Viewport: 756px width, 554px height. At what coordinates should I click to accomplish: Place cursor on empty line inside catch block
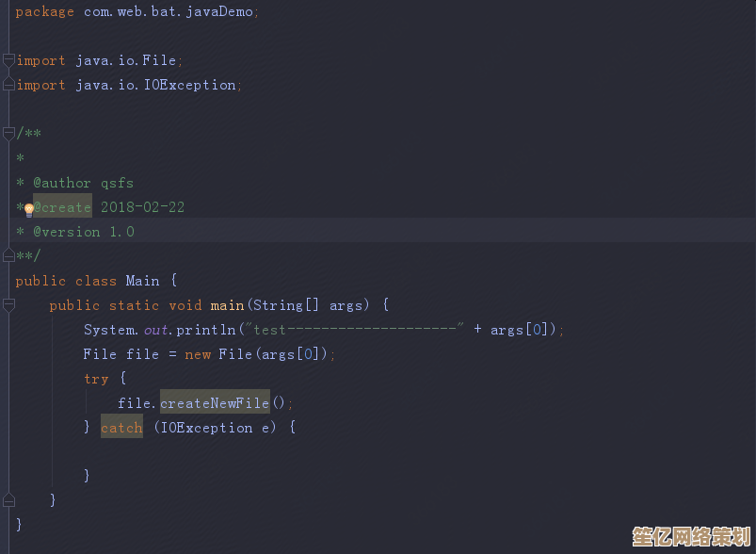click(188, 452)
